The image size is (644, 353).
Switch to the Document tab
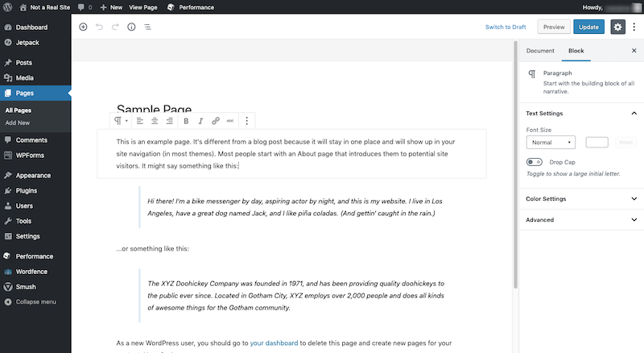(x=539, y=51)
